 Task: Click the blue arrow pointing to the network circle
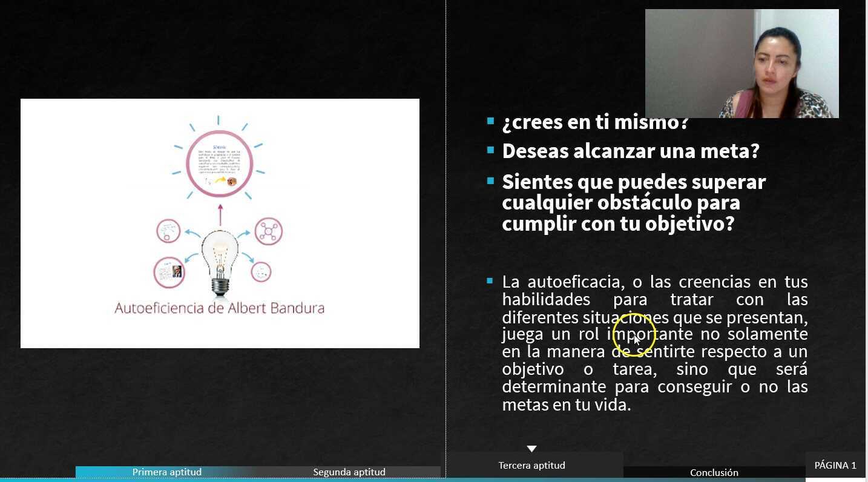coord(245,233)
